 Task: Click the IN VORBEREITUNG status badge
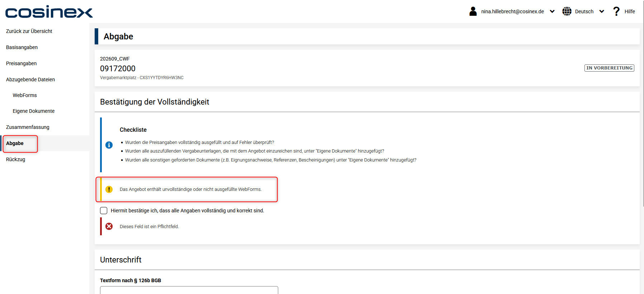[609, 68]
